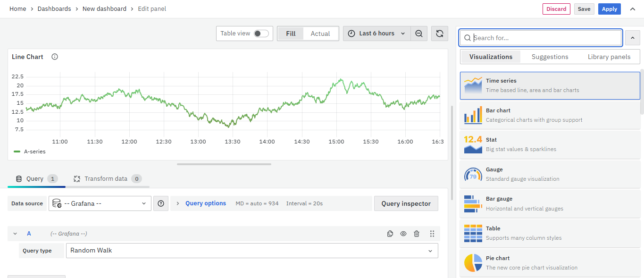
Task: Delete query A using trash icon
Action: pyautogui.click(x=417, y=234)
